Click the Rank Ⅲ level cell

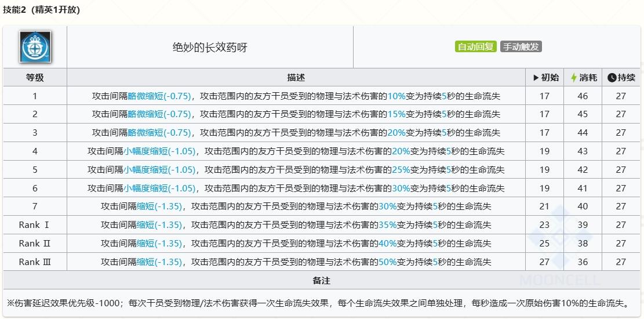(x=35, y=262)
